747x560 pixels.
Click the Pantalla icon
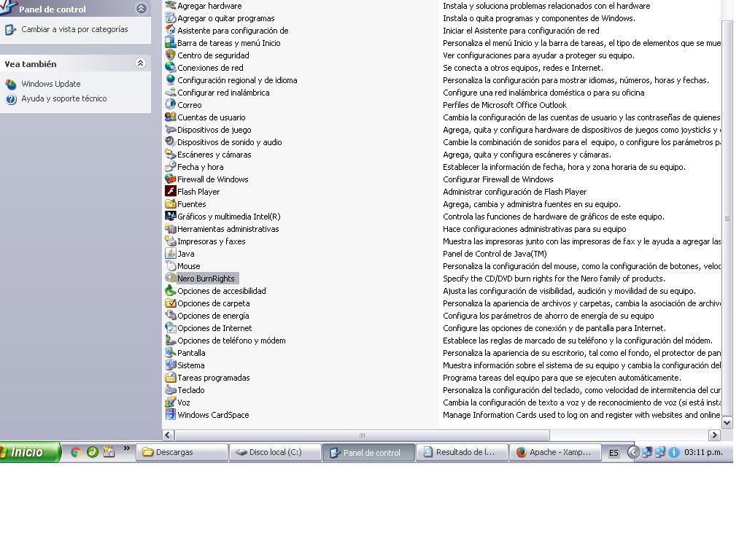point(171,352)
